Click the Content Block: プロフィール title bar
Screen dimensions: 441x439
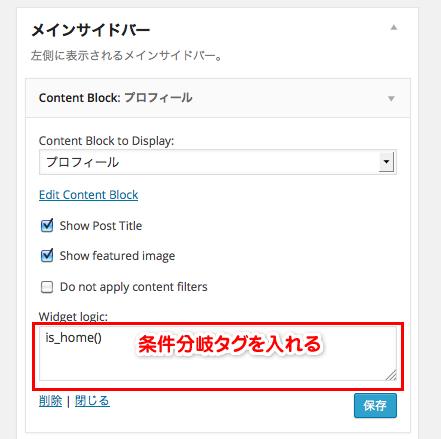(x=218, y=98)
